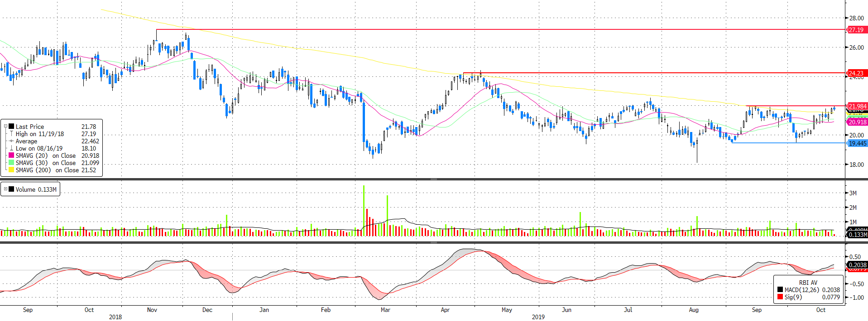Click the 26.00 price axis label
Screen dimensions: 868x321
point(857,47)
